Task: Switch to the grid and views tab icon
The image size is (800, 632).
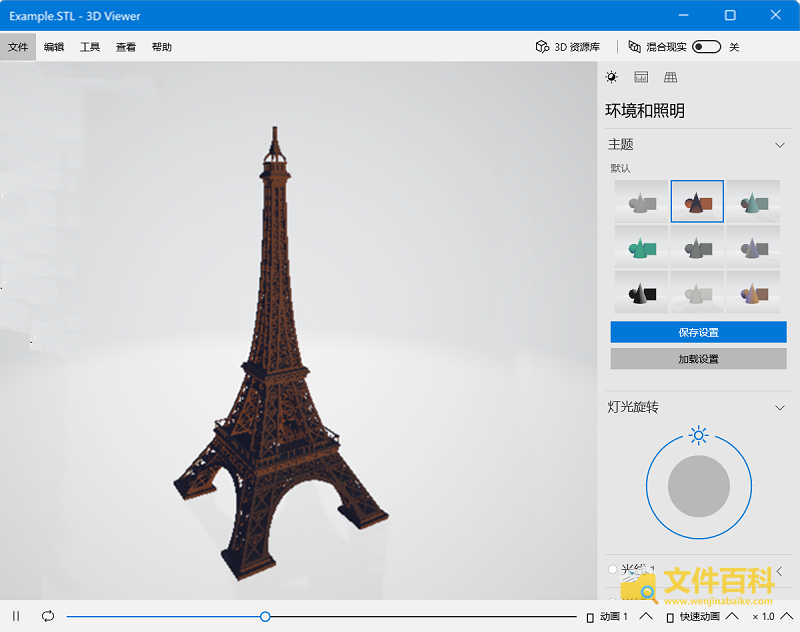Action: click(x=670, y=77)
